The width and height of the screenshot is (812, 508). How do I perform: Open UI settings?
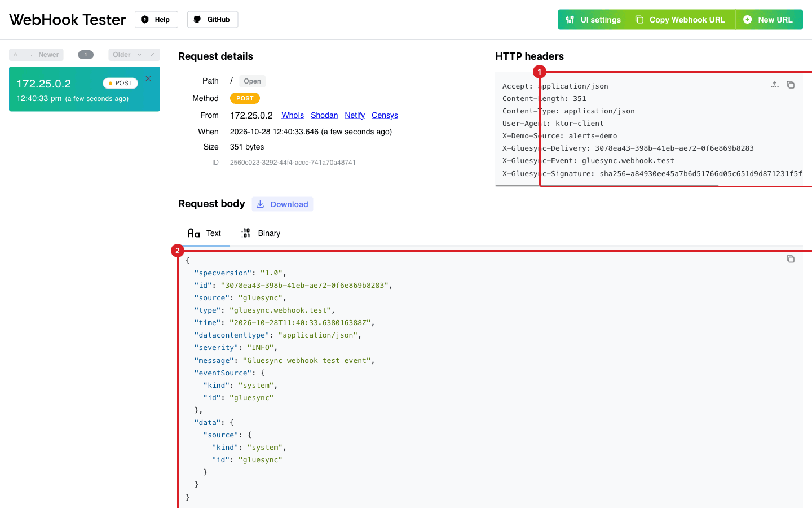pyautogui.click(x=593, y=20)
